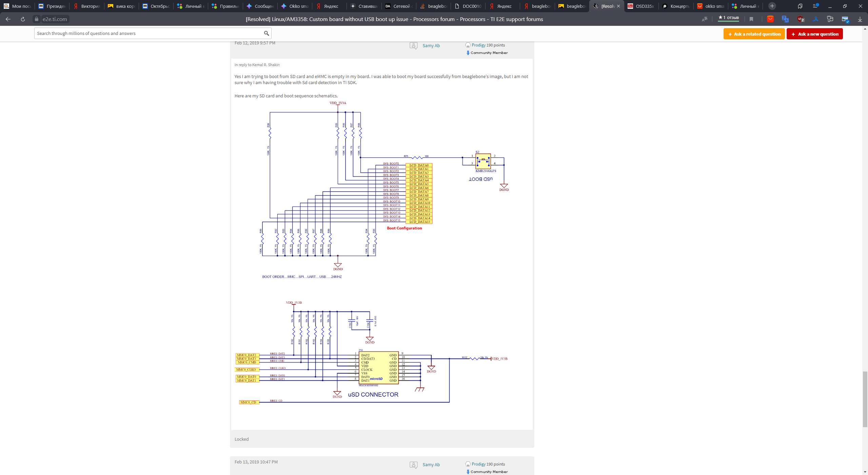The height and width of the screenshot is (475, 868).
Task: Click the forum search input field
Action: (x=149, y=33)
